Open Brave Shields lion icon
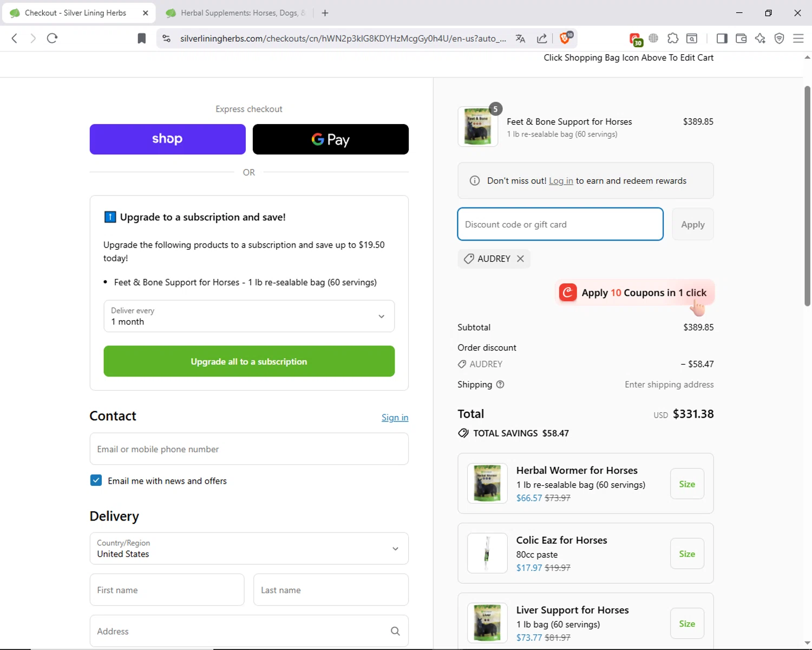This screenshot has height=650, width=812. point(565,38)
